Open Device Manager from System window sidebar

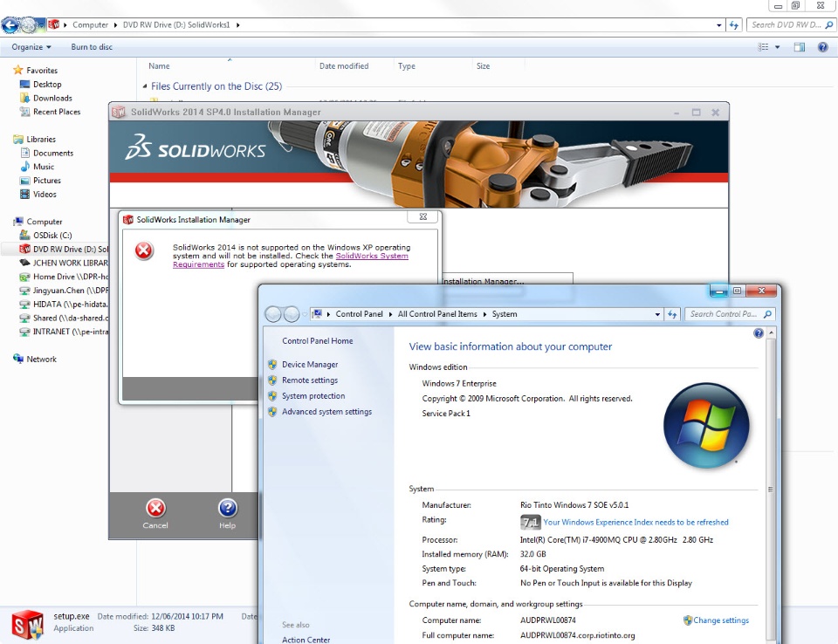pos(310,365)
